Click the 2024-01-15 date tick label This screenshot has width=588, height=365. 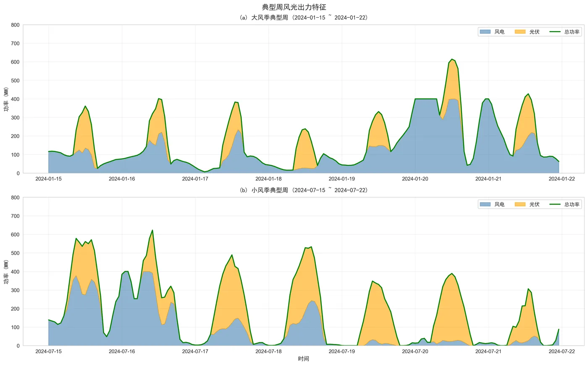point(49,179)
